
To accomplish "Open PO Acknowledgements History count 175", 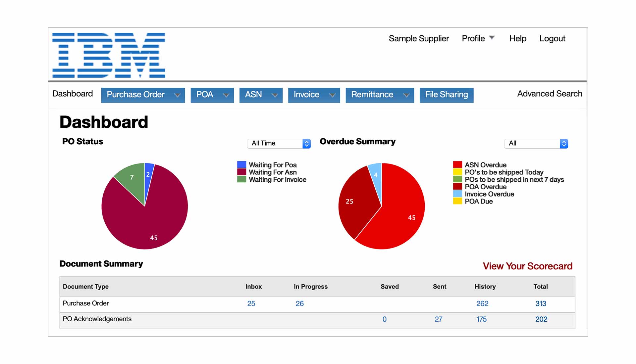I will (482, 319).
